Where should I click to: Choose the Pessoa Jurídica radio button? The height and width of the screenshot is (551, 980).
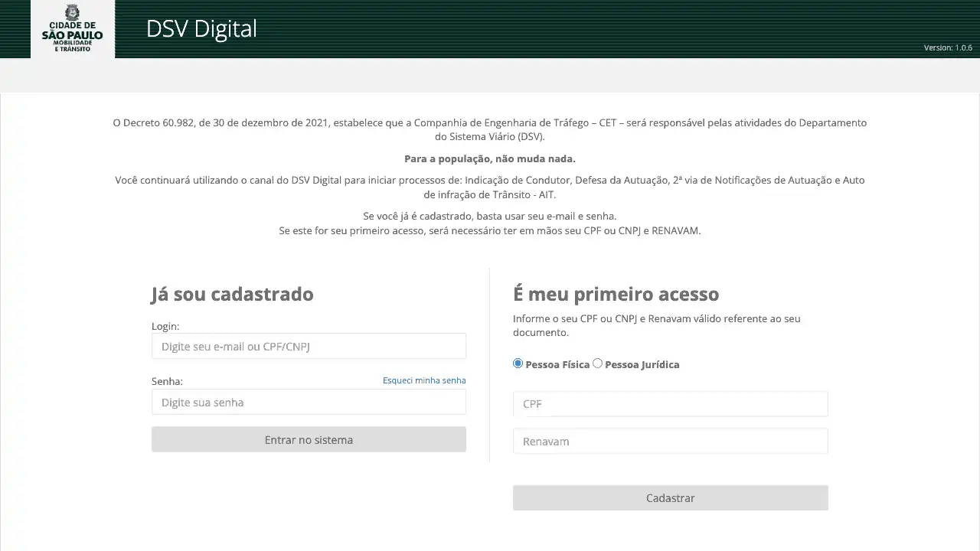pos(598,364)
